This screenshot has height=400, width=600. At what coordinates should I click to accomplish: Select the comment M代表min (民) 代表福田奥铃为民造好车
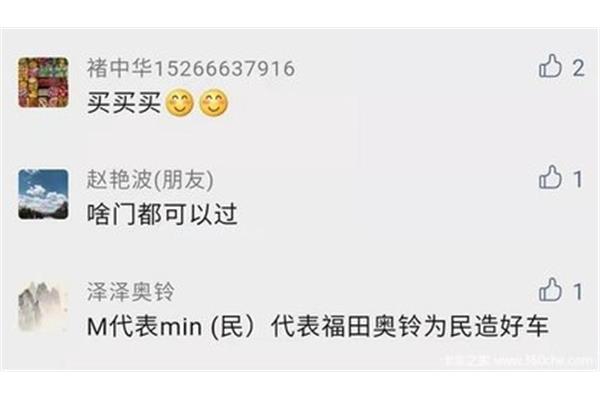pyautogui.click(x=318, y=326)
